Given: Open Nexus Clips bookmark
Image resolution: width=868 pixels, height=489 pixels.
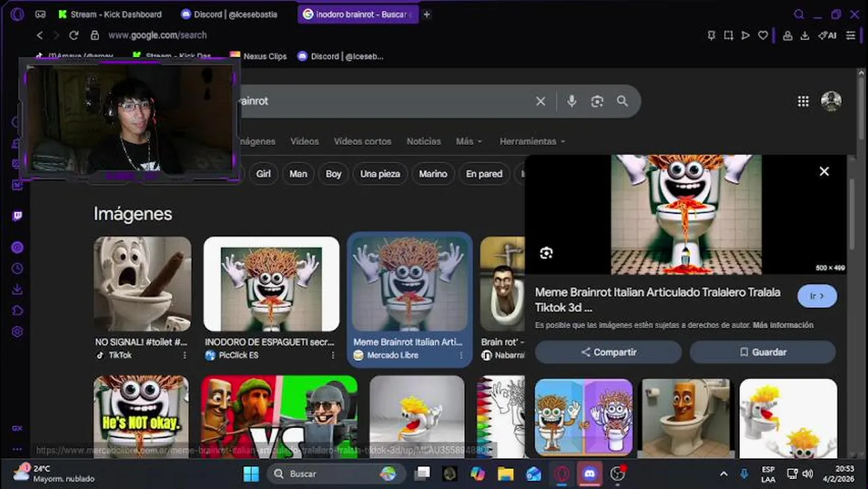Looking at the screenshot, I should [258, 56].
